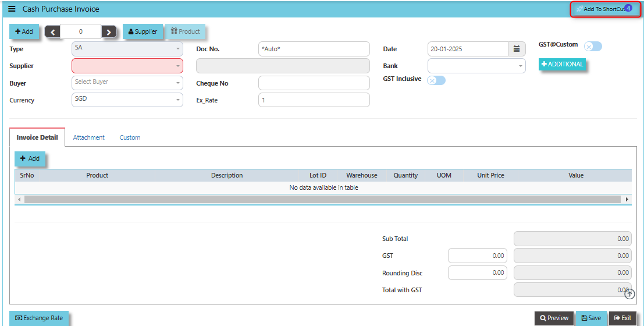Click the scrollbar right arrow of table

click(627, 199)
